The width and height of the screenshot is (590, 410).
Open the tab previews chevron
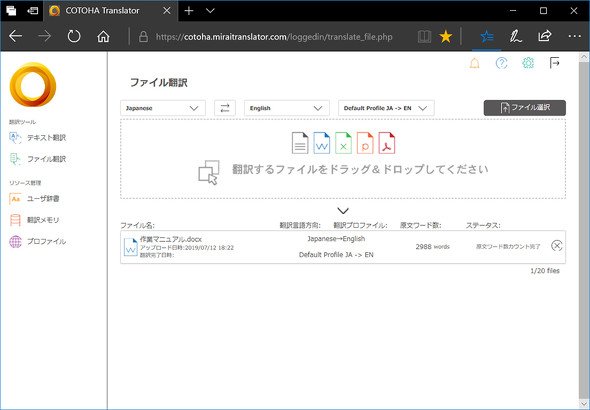(210, 11)
